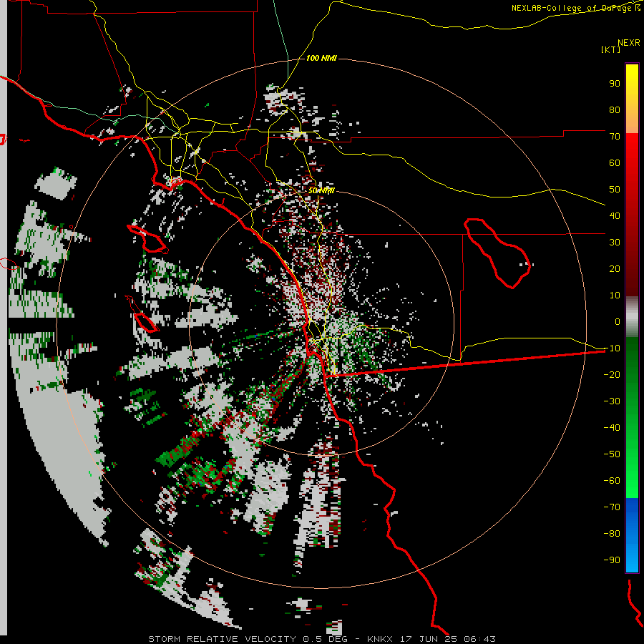The image size is (644, 644).
Task: Click the -90 scale label
Action: (x=612, y=560)
